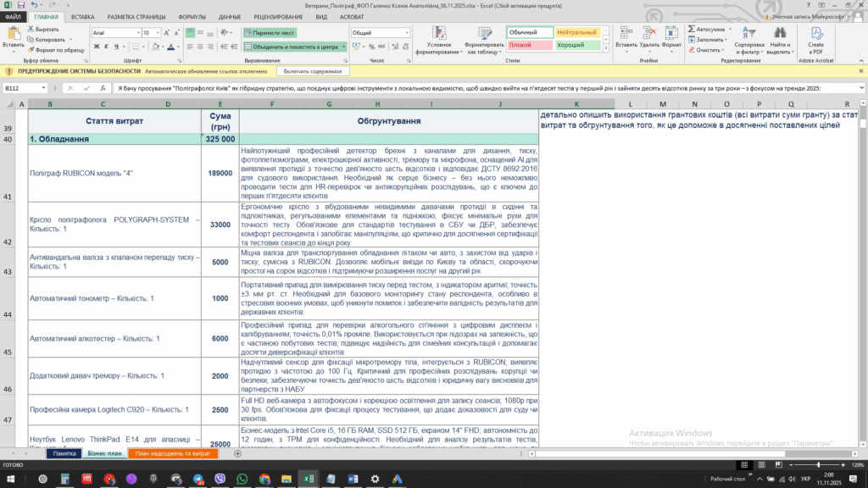Toggle italic (К) formatting
This screenshot has height=488, width=868.
106,47
